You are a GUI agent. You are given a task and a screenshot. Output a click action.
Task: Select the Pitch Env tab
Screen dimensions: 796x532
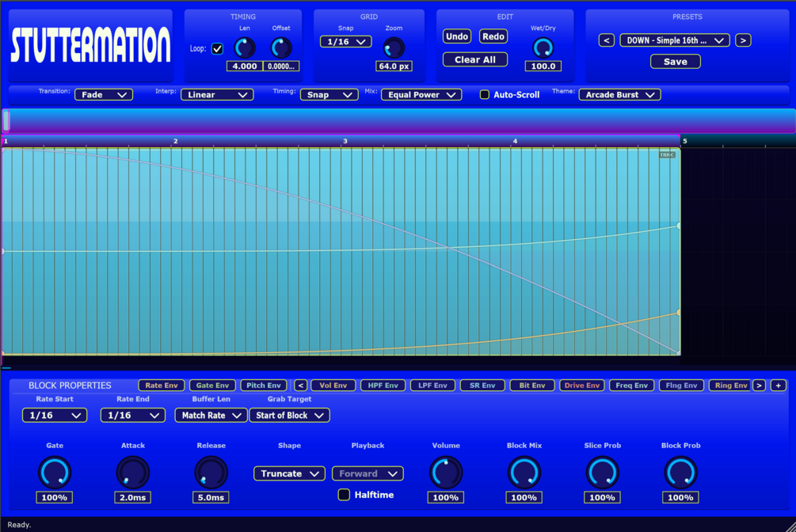point(264,386)
